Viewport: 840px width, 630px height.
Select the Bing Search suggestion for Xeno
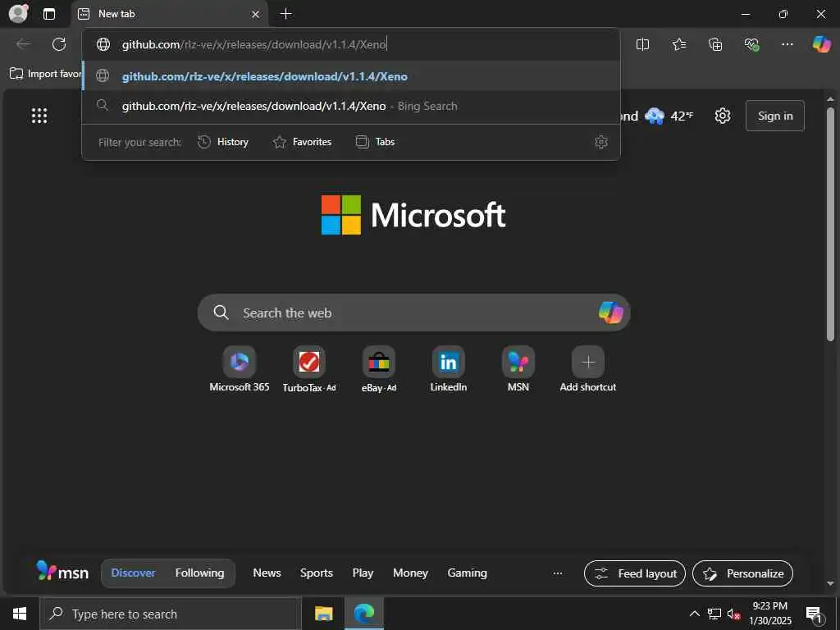(351, 106)
